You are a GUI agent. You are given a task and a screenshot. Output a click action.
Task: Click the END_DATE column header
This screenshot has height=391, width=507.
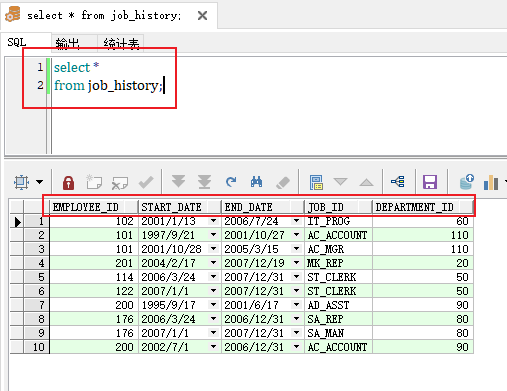[x=263, y=207]
